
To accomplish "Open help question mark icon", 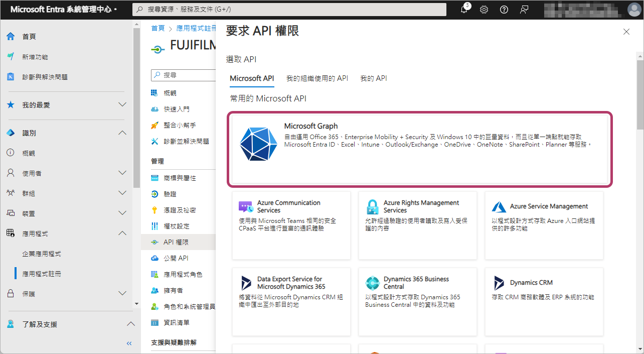I will click(x=504, y=10).
